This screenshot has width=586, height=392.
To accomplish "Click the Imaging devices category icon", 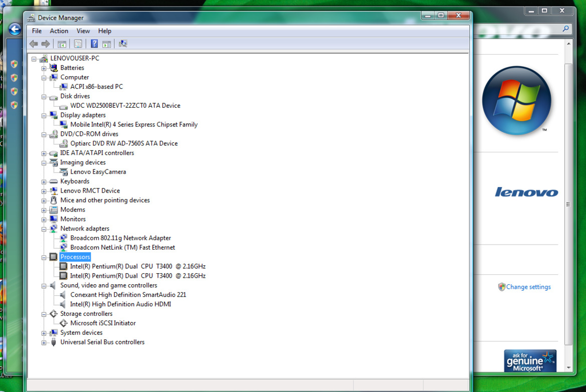I will [x=54, y=162].
